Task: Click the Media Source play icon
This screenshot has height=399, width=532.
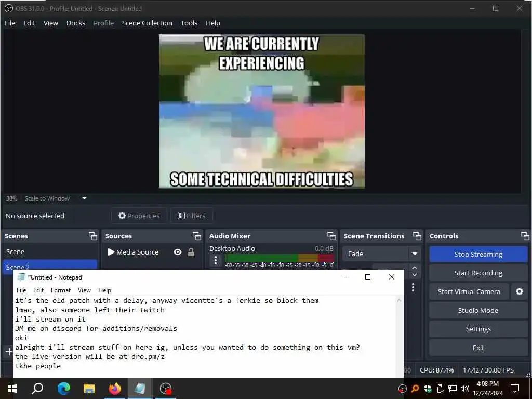Action: pyautogui.click(x=111, y=252)
